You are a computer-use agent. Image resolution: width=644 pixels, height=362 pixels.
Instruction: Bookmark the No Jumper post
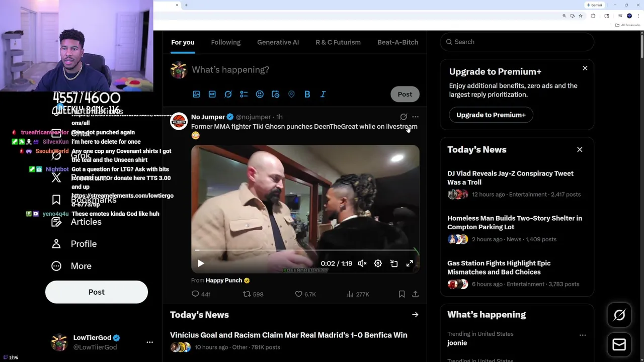tap(401, 294)
